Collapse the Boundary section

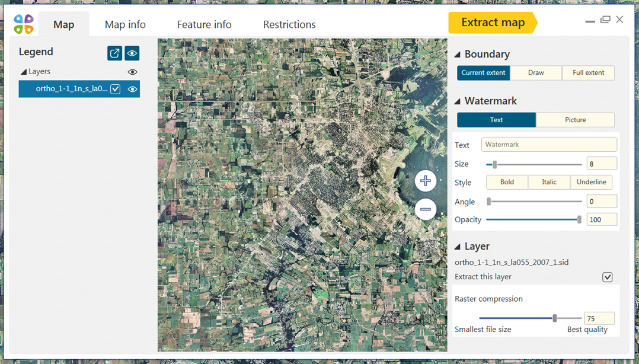[x=457, y=54]
